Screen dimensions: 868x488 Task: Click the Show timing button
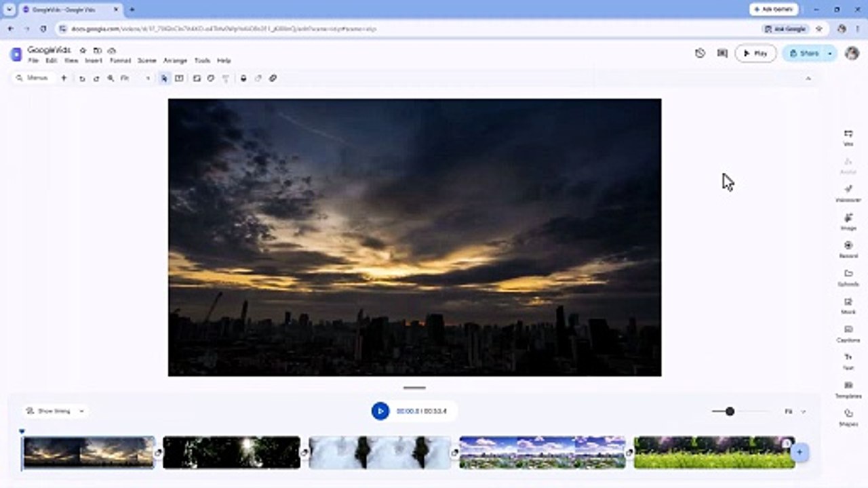49,411
